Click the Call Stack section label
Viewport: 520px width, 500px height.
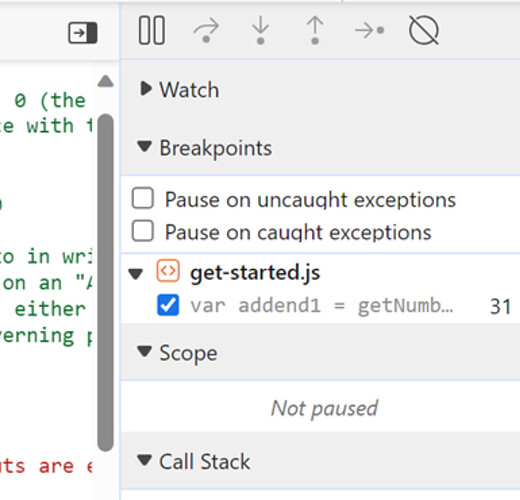click(205, 462)
